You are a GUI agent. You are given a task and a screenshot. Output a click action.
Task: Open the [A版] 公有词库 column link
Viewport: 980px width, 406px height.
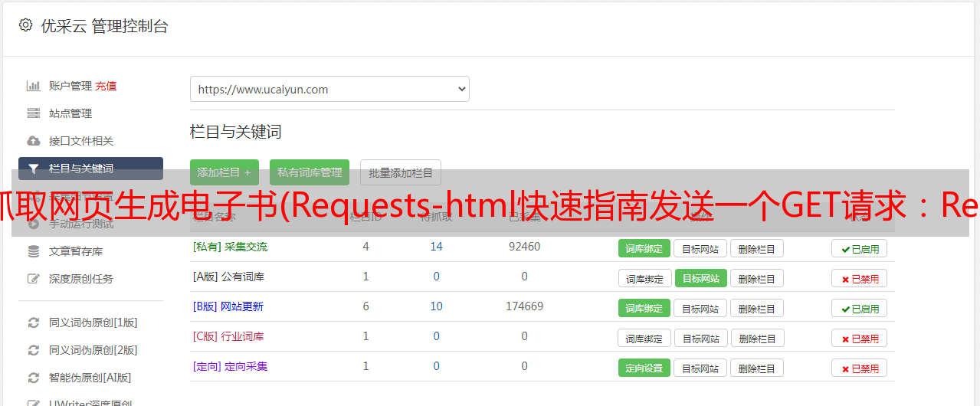click(229, 277)
